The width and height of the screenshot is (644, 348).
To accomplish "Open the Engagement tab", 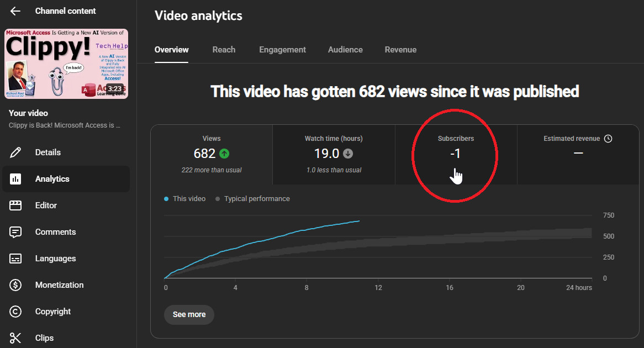I will pos(282,50).
